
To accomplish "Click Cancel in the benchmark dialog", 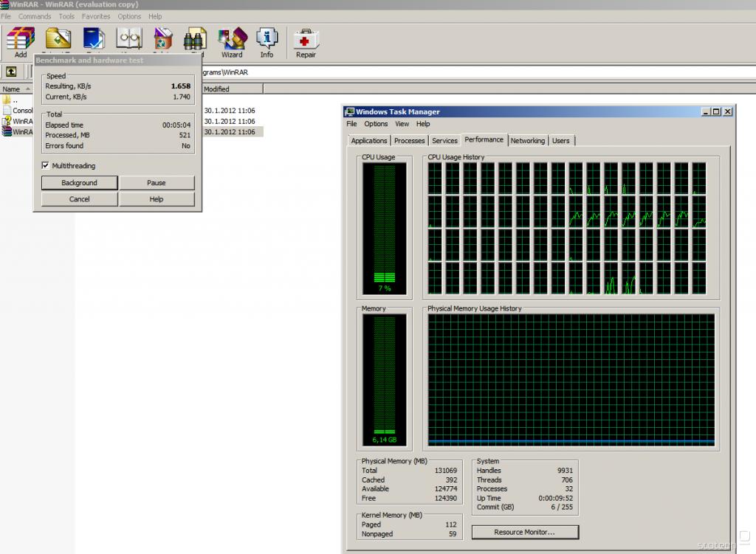I will coord(80,199).
